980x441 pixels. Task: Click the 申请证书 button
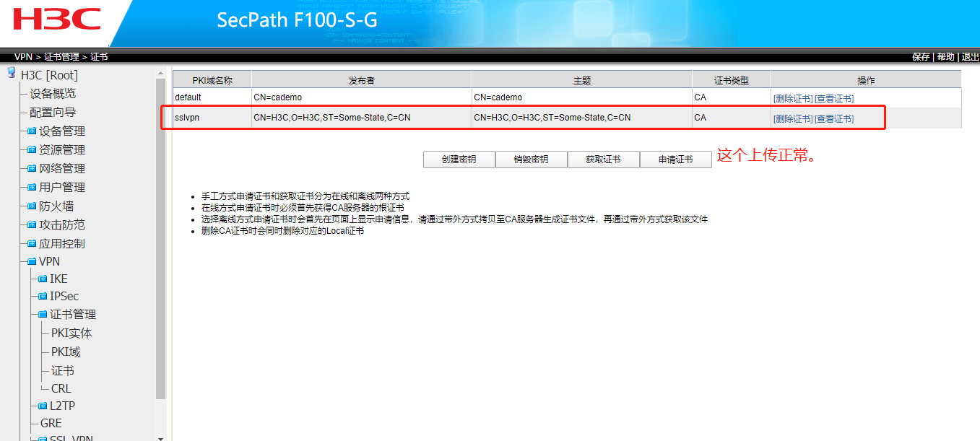point(676,160)
